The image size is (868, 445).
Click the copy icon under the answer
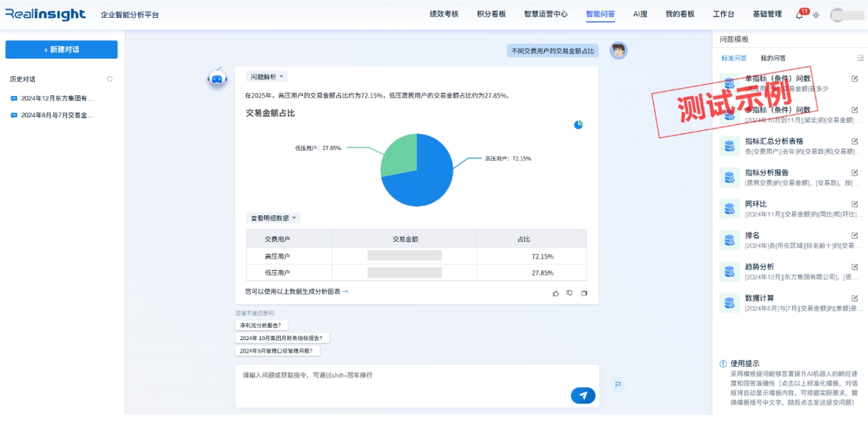584,293
